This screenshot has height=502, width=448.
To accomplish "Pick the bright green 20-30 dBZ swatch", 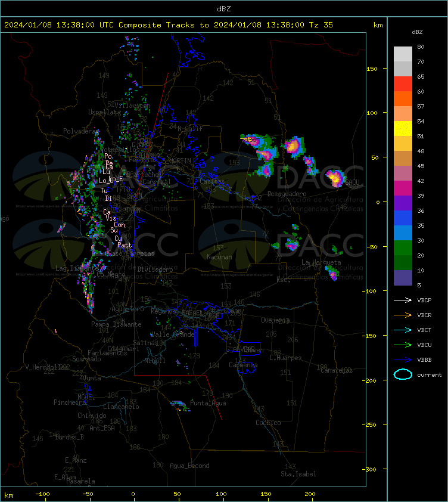I will 403,248.
